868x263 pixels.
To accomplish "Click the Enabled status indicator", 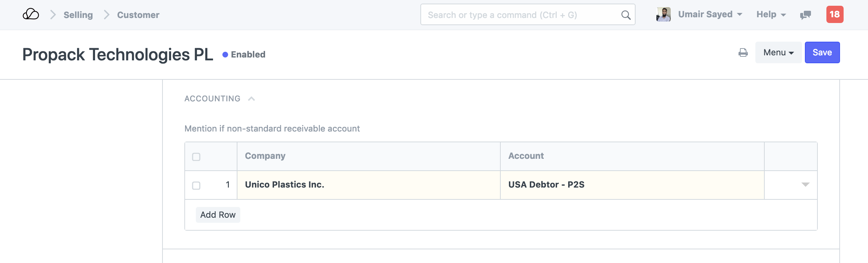I will click(x=244, y=55).
